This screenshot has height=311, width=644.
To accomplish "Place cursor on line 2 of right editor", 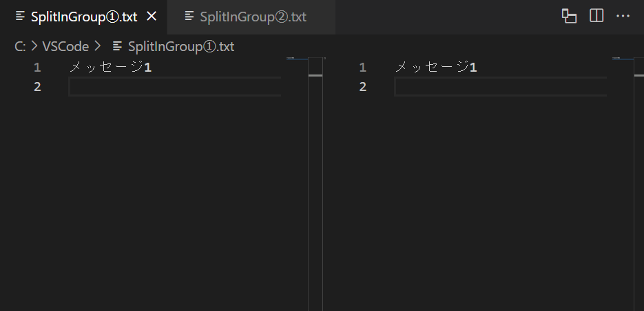I will click(500, 87).
